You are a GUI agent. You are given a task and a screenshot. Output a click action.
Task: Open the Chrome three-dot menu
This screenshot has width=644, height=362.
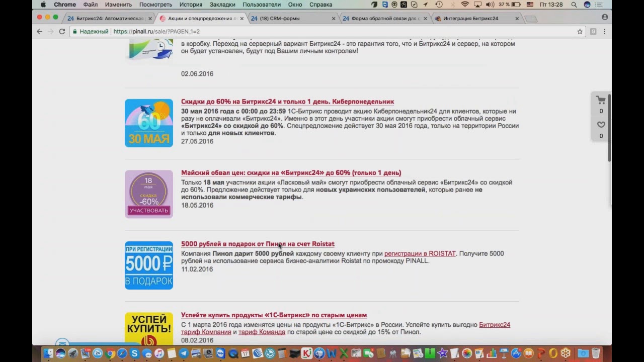click(604, 31)
